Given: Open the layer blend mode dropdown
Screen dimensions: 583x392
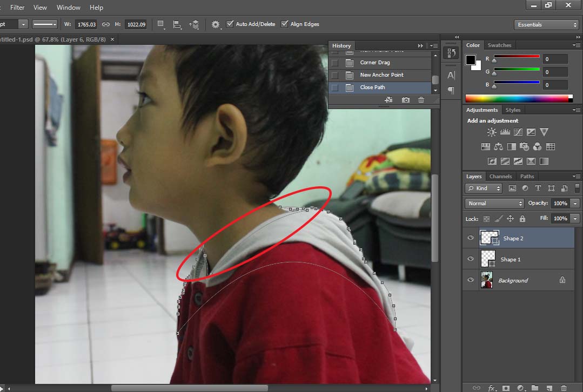Looking at the screenshot, I should 493,203.
